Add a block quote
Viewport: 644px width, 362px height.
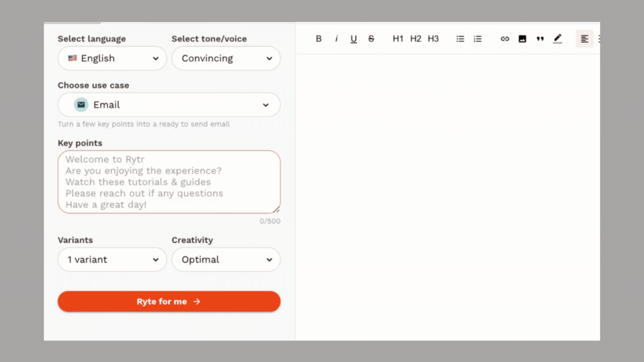point(540,39)
